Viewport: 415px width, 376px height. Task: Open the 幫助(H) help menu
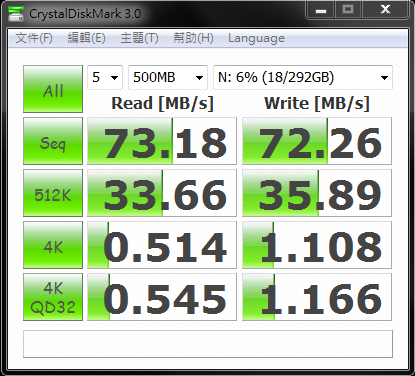click(x=193, y=38)
